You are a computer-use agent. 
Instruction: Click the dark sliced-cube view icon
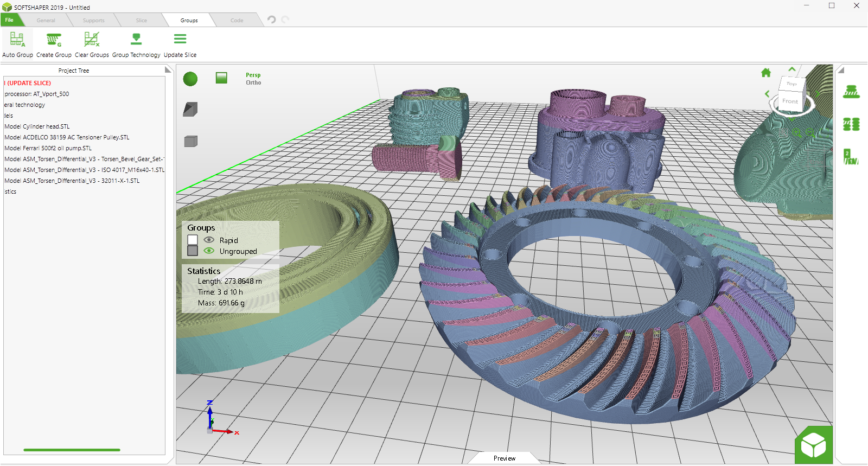point(190,110)
